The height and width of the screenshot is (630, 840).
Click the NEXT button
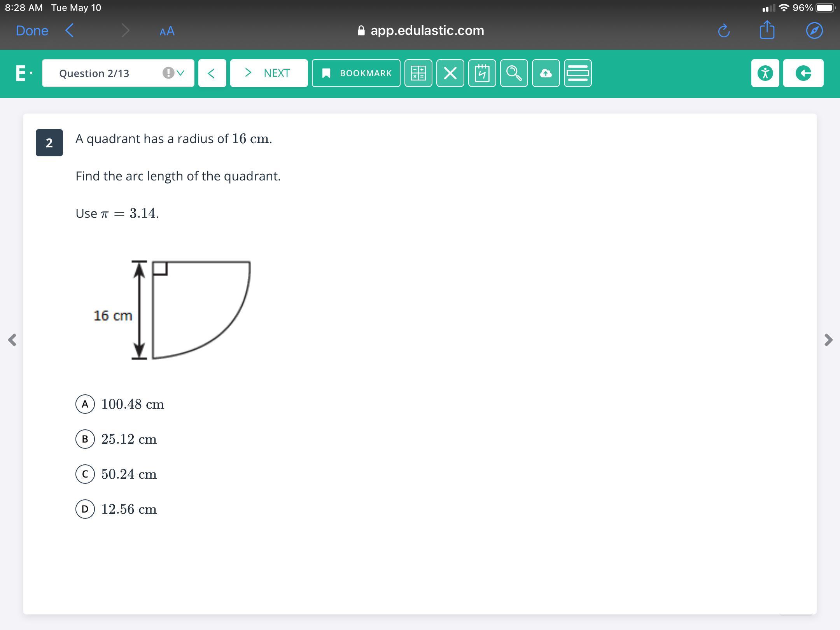pyautogui.click(x=269, y=73)
